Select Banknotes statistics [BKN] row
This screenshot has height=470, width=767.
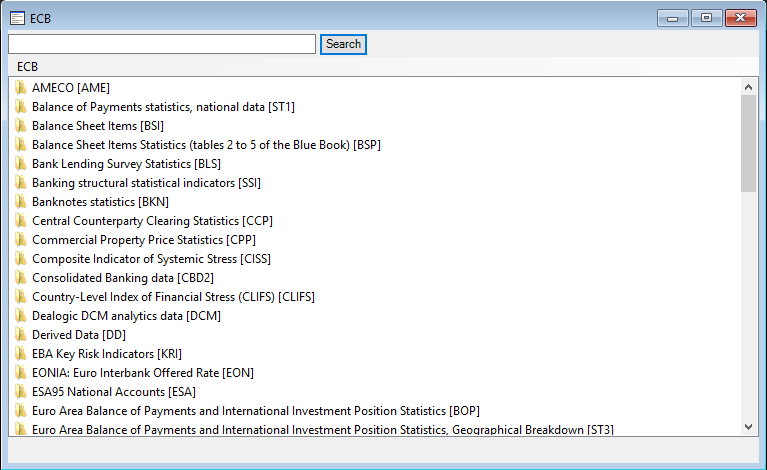(100, 202)
